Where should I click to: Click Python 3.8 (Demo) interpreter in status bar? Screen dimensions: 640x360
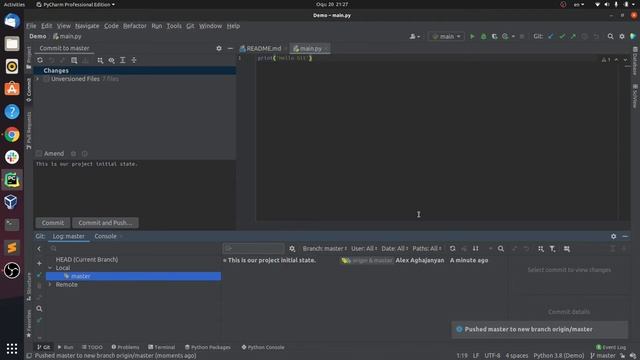click(x=559, y=356)
